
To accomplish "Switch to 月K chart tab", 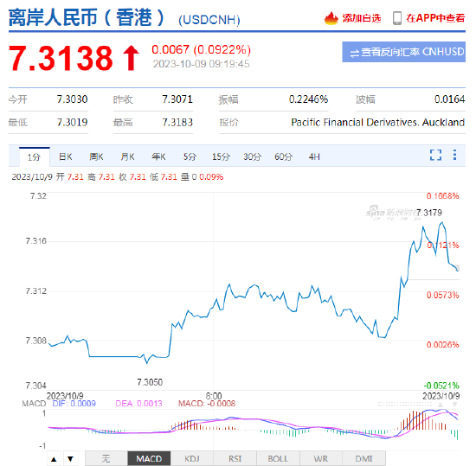I will pyautogui.click(x=127, y=156).
